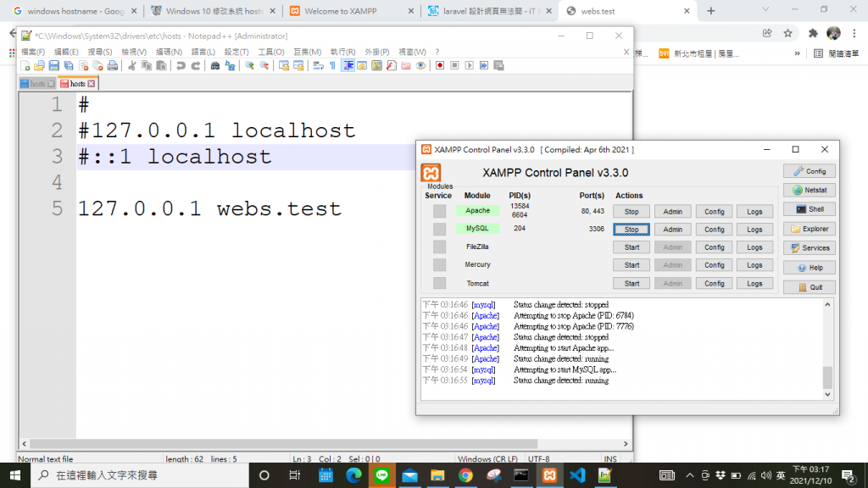Click the Zoom Out magnifier icon
The image size is (868, 488).
click(x=264, y=66)
